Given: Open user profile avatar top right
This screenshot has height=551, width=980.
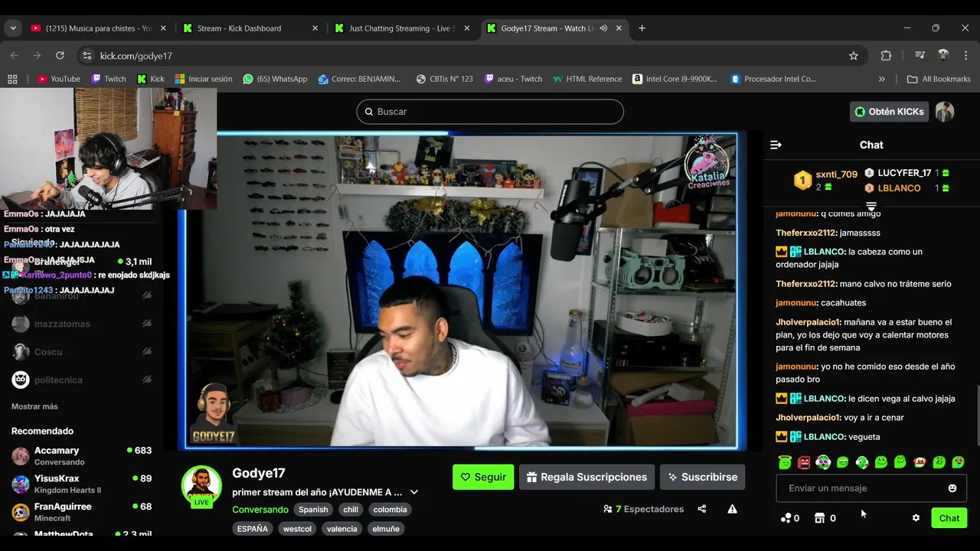Looking at the screenshot, I should (945, 112).
